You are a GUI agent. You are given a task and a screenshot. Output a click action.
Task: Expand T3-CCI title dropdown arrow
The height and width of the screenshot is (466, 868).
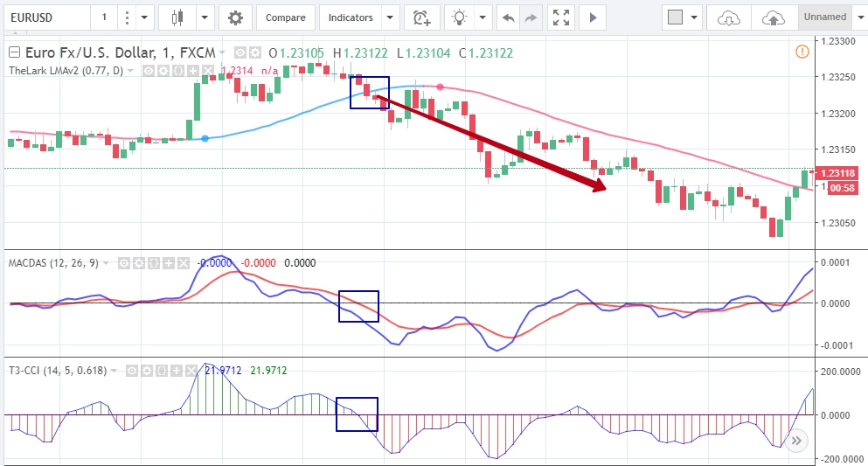point(114,370)
